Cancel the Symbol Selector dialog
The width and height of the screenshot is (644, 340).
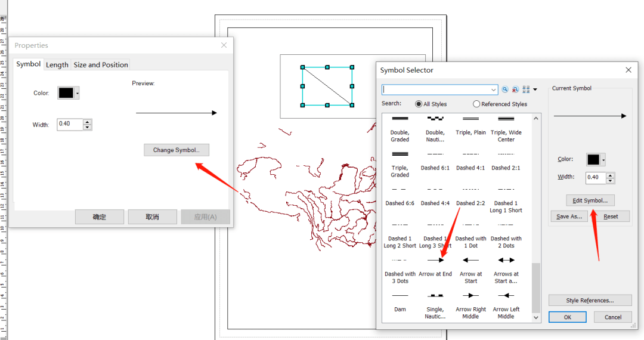[x=613, y=317]
